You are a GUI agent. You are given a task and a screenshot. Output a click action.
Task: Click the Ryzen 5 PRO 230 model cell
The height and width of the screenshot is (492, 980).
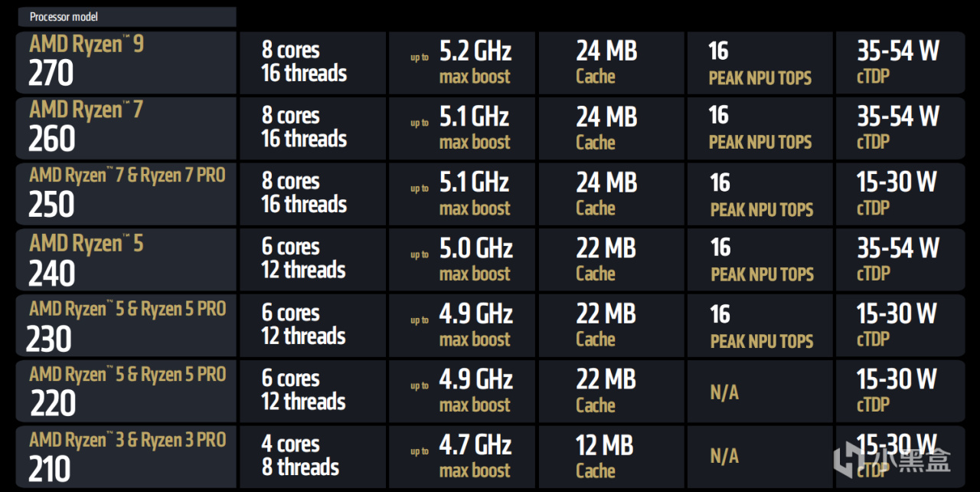point(126,326)
